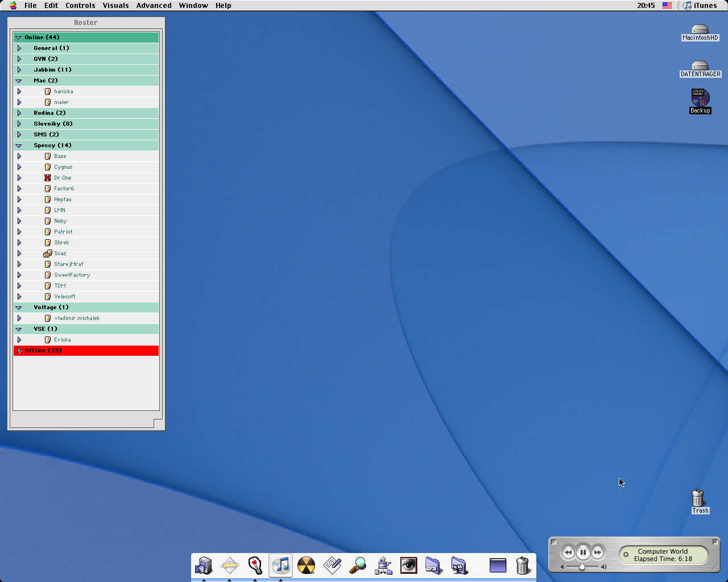
Task: Open the MacintoshHD drive icon
Action: coord(700,30)
